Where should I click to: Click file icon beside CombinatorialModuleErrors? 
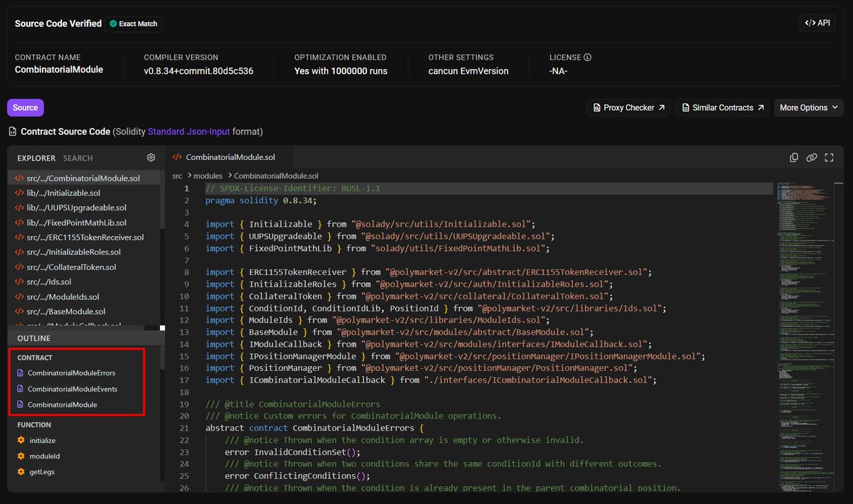coord(21,373)
